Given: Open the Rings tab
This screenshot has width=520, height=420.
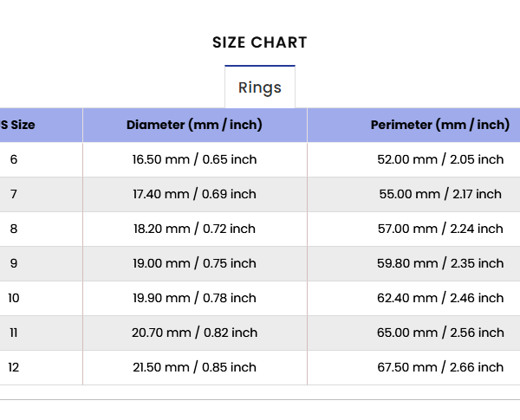Looking at the screenshot, I should (x=260, y=87).
